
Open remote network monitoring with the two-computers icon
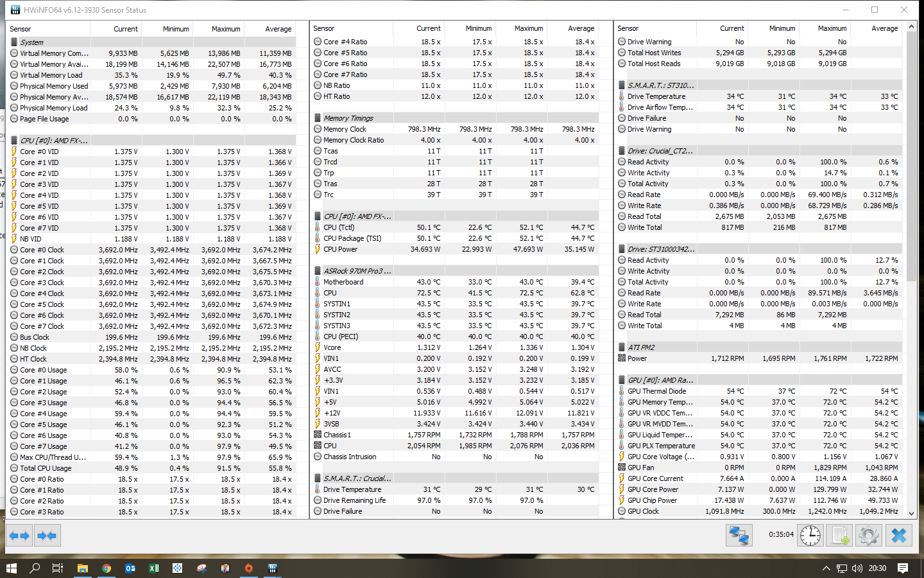739,536
